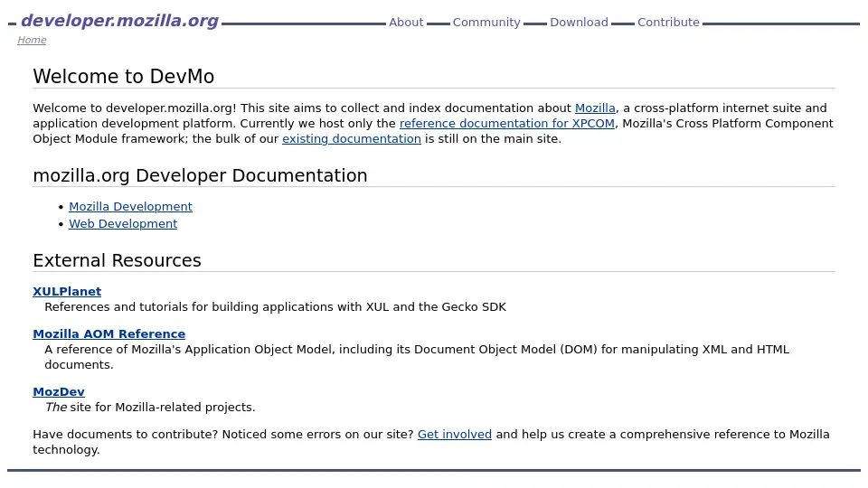
Task: Open the Web Development list item
Action: (x=123, y=224)
